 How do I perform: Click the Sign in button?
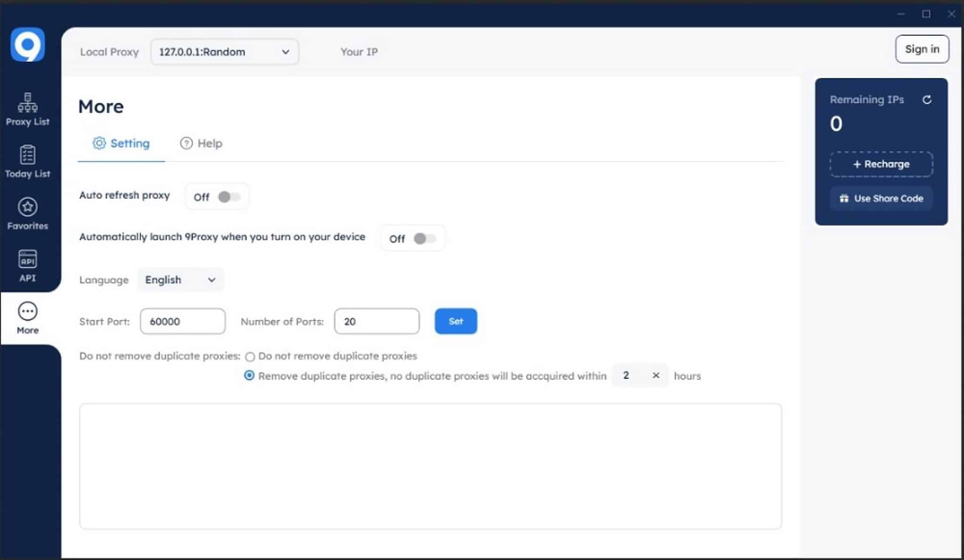click(922, 49)
